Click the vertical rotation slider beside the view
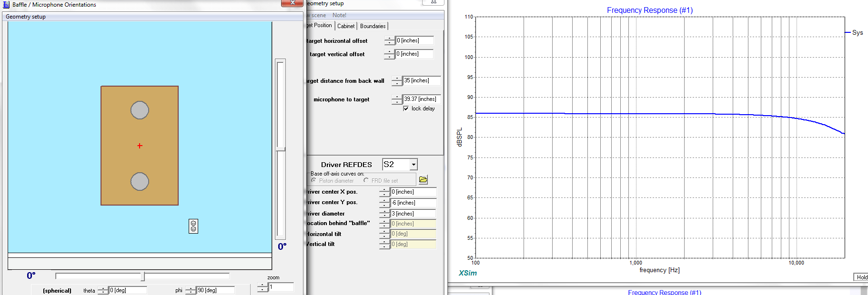This screenshot has height=295, width=868. pos(281,149)
